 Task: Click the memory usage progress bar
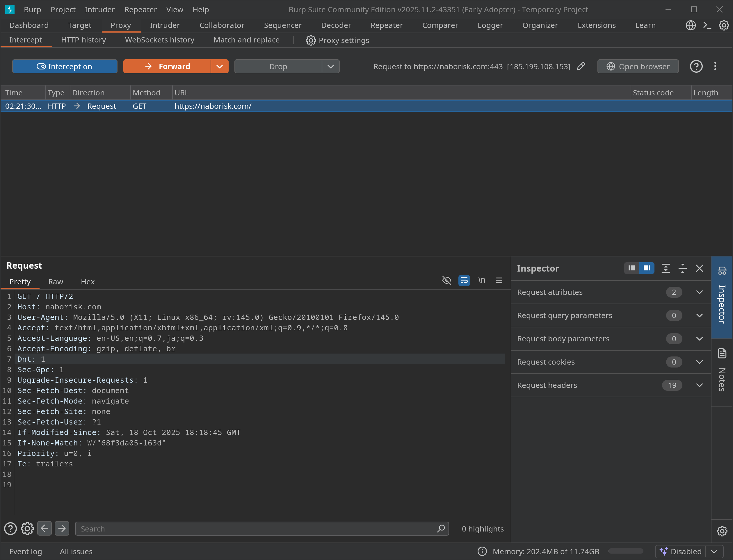pyautogui.click(x=626, y=551)
